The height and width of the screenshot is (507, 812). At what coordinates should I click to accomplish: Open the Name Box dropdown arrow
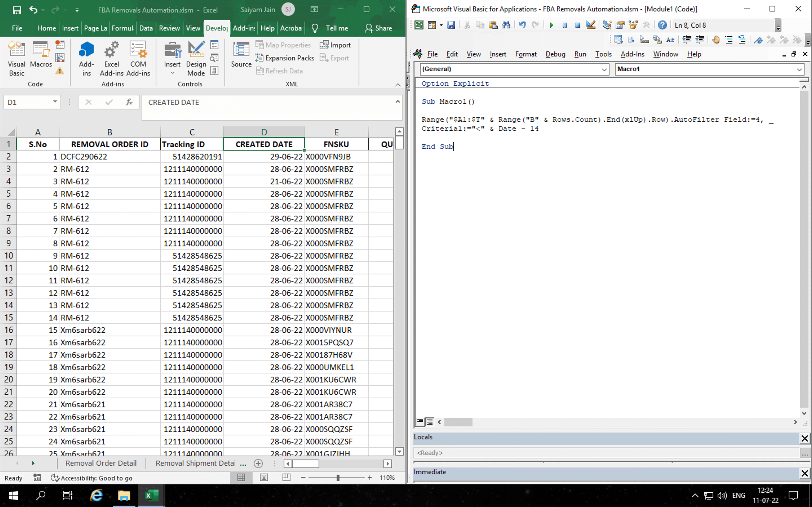pos(55,102)
